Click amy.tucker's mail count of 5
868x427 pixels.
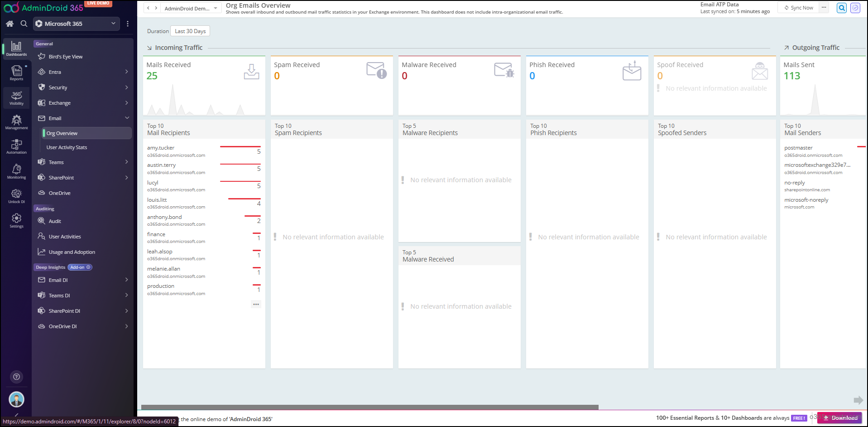click(x=259, y=152)
